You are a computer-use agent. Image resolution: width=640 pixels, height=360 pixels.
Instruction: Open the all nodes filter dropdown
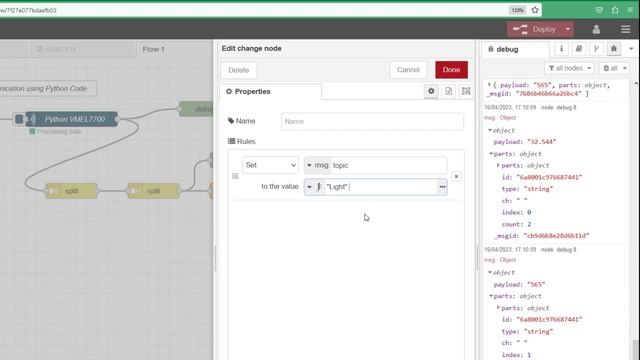tap(570, 68)
